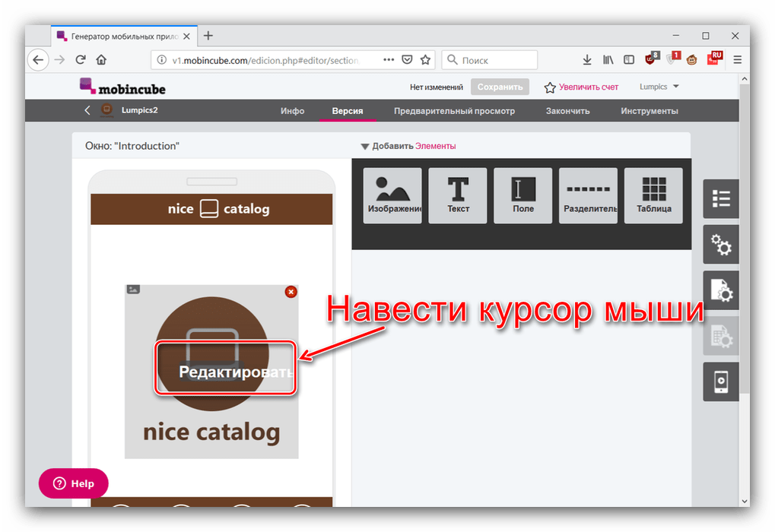
Task: Open the Help button
Action: tap(73, 483)
